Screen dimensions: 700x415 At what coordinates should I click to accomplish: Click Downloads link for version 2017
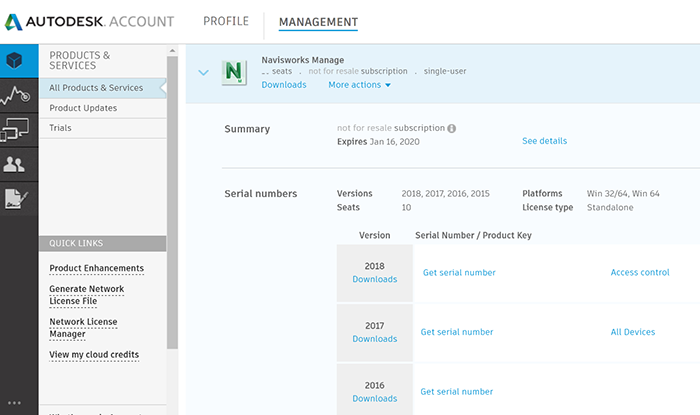coord(375,339)
